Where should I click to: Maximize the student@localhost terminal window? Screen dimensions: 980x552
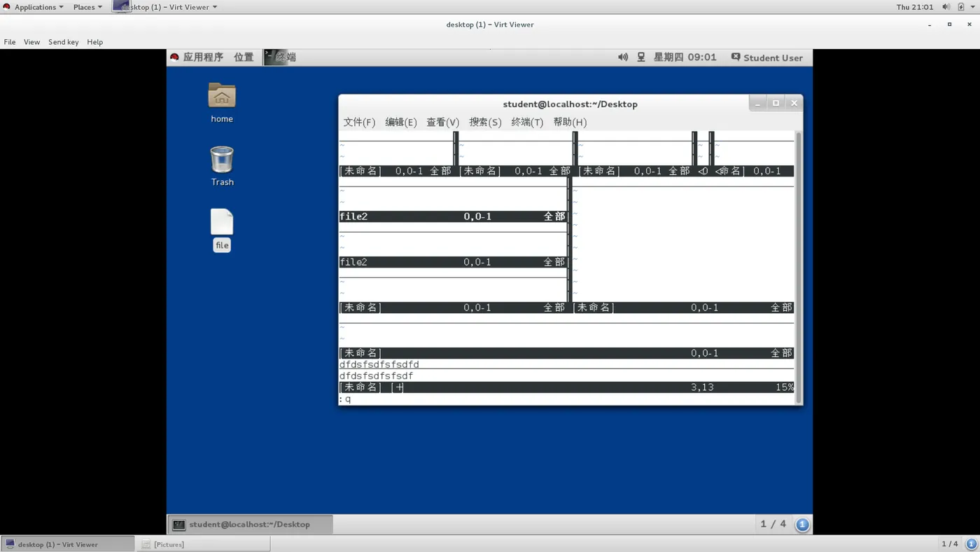pos(776,104)
